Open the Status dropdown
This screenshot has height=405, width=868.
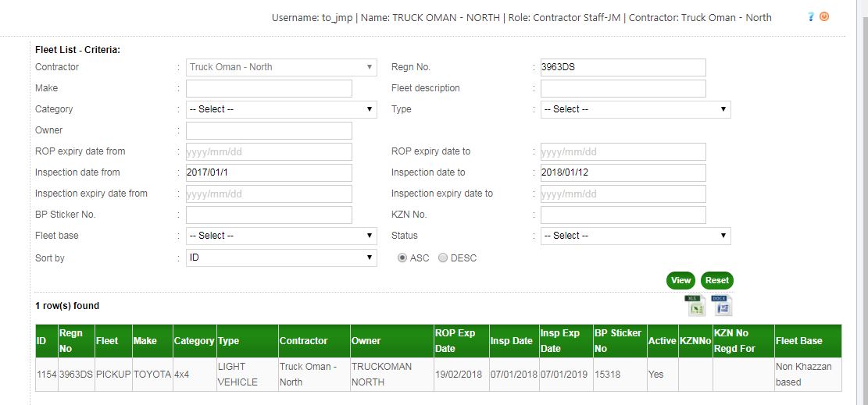[635, 236]
